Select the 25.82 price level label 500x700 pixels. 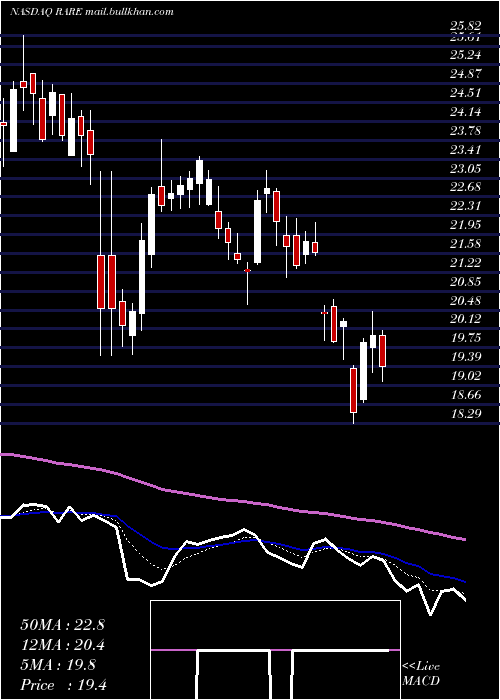click(x=466, y=26)
